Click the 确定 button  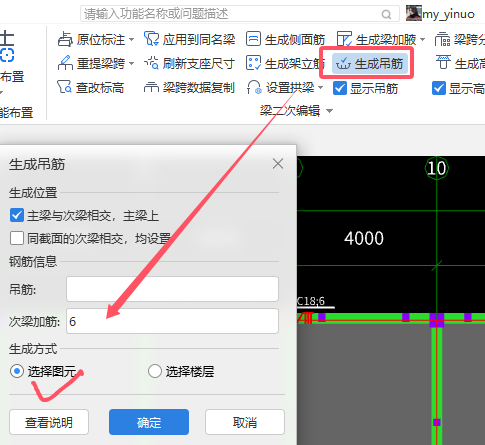149,422
